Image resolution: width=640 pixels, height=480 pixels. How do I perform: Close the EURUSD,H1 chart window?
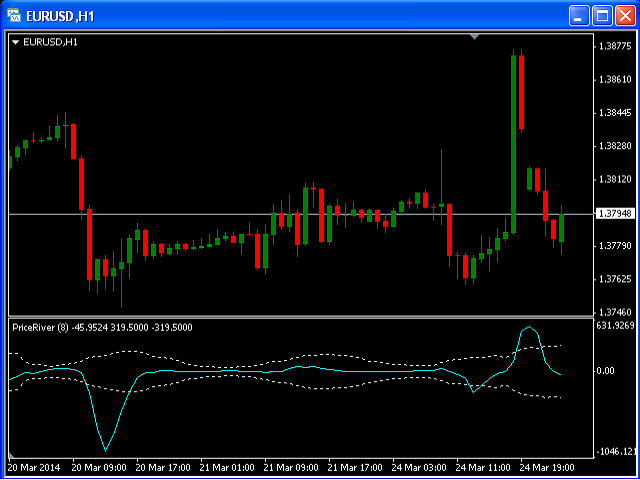pyautogui.click(x=626, y=16)
